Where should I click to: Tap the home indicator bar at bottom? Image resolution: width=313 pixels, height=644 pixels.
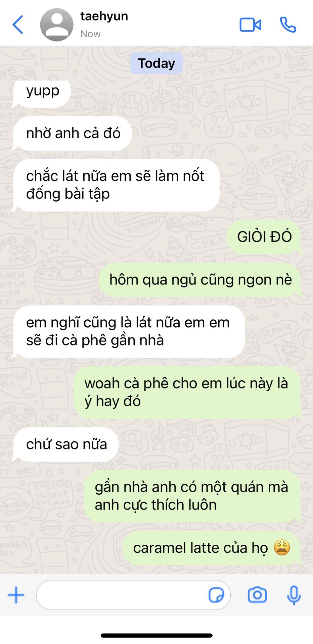coord(156,635)
